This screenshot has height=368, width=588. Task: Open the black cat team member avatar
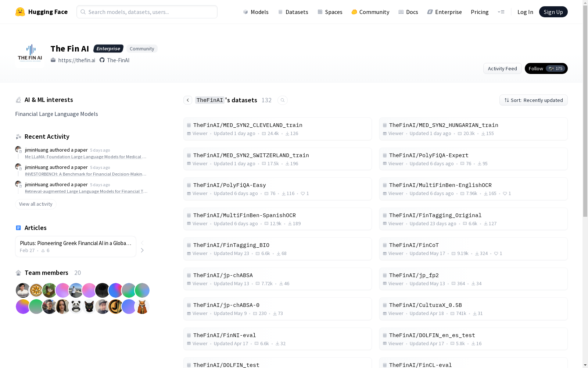pyautogui.click(x=89, y=307)
